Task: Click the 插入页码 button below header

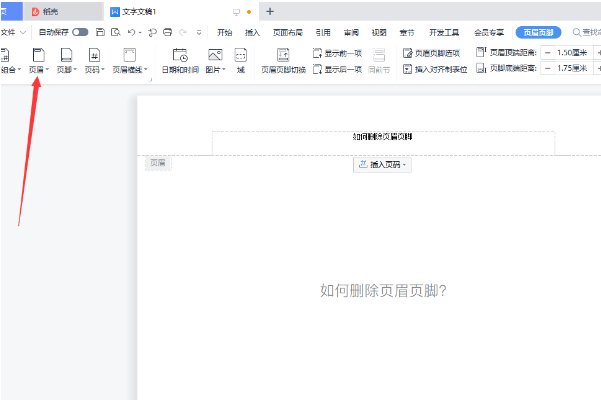Action: click(x=382, y=165)
